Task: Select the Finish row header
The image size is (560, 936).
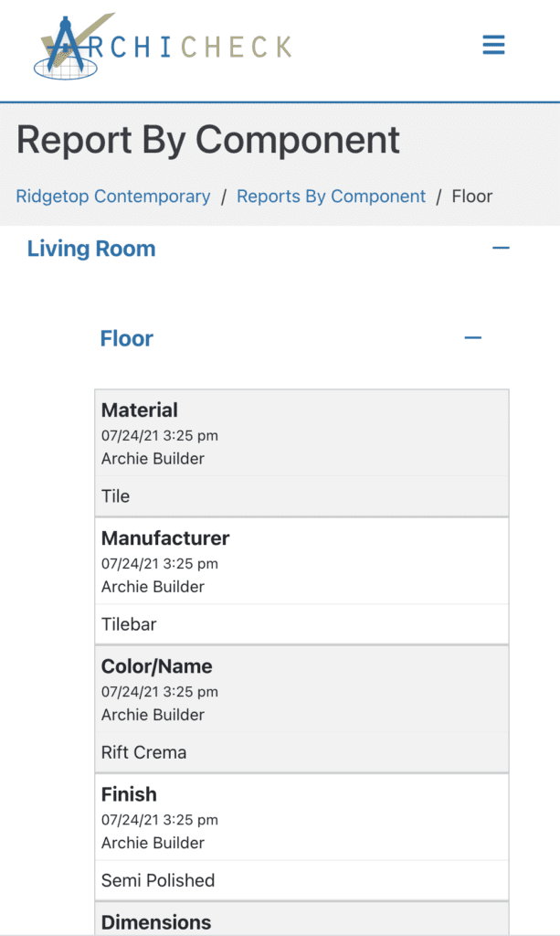Action: pyautogui.click(x=129, y=794)
